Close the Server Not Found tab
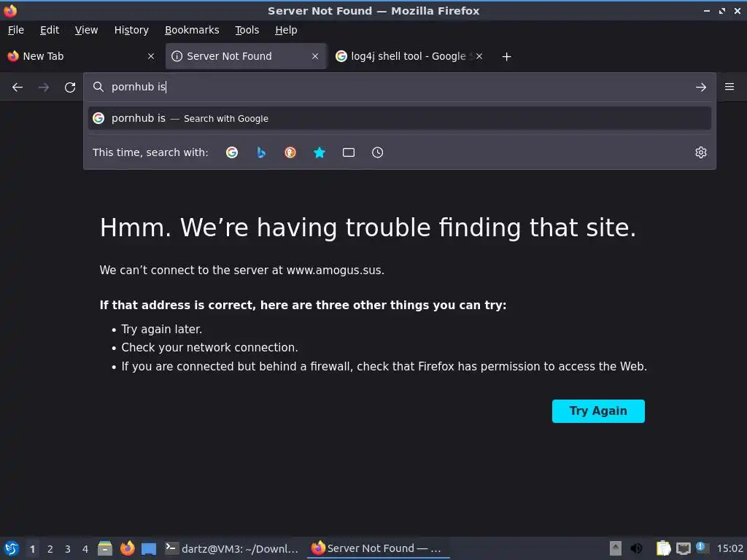This screenshot has width=747, height=560. [315, 56]
